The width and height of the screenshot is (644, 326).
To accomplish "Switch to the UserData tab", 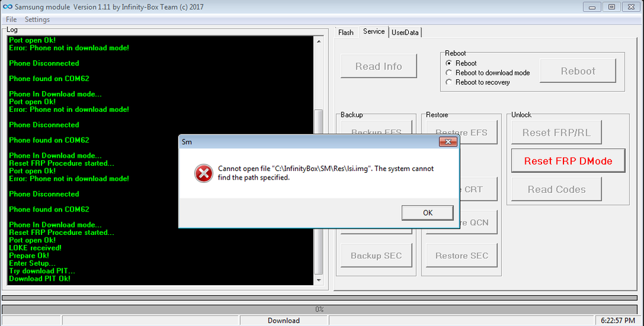I will pos(405,33).
